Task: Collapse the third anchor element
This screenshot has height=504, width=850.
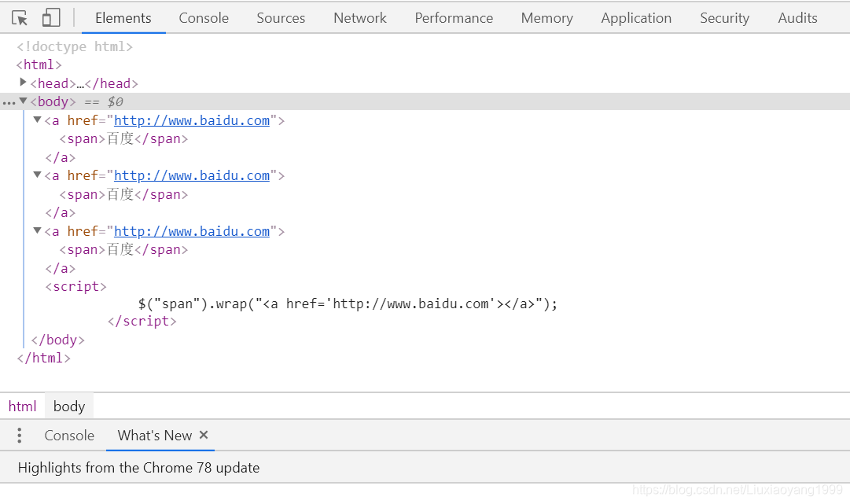Action: click(x=38, y=231)
